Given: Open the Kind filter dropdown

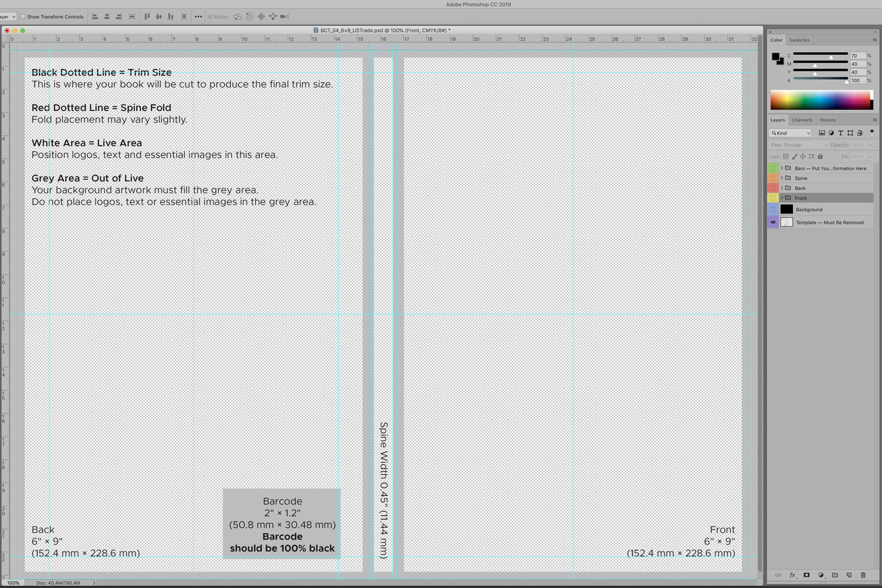Looking at the screenshot, I should coord(790,133).
